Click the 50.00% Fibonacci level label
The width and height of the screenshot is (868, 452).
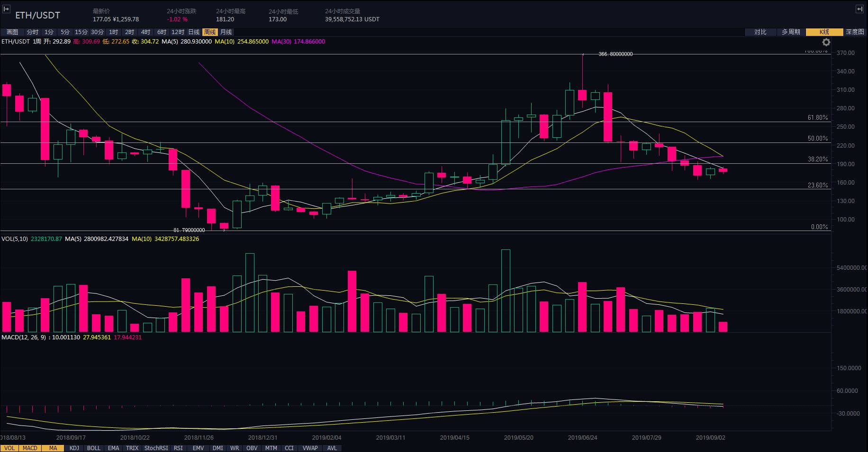coord(818,139)
